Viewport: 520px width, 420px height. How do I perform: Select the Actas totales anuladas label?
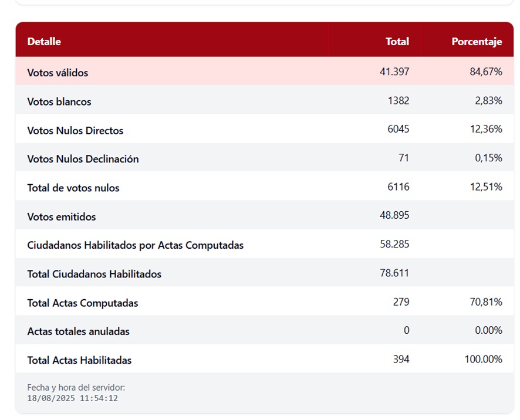pos(78,331)
